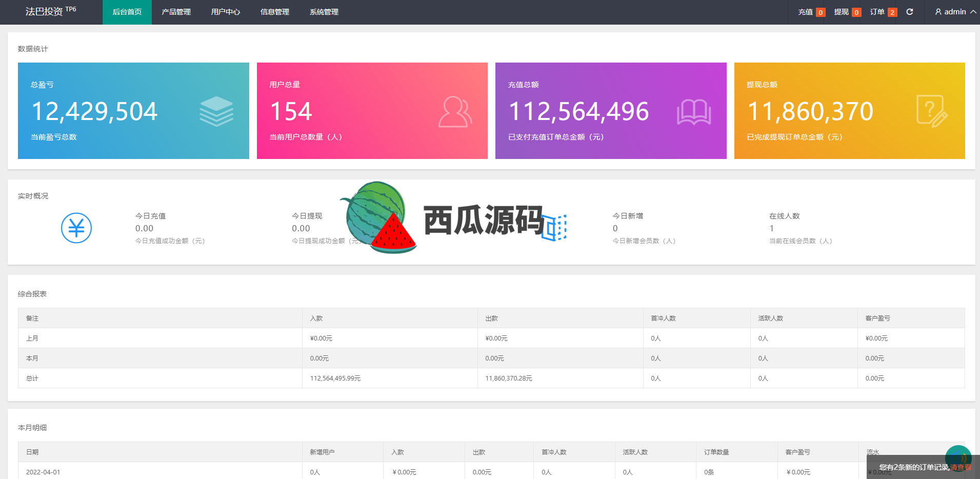Click the 总计 row label
Screen dimensions: 980x479
point(32,378)
